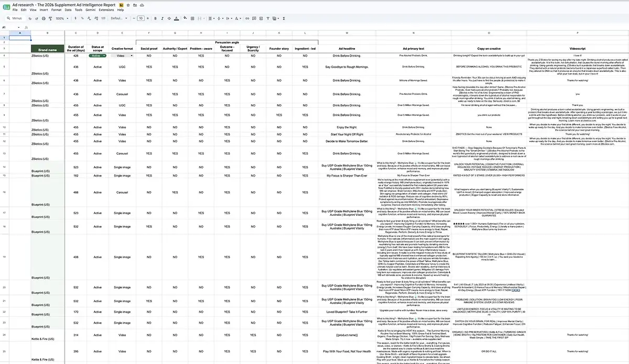Format selection as percent

[82, 18]
